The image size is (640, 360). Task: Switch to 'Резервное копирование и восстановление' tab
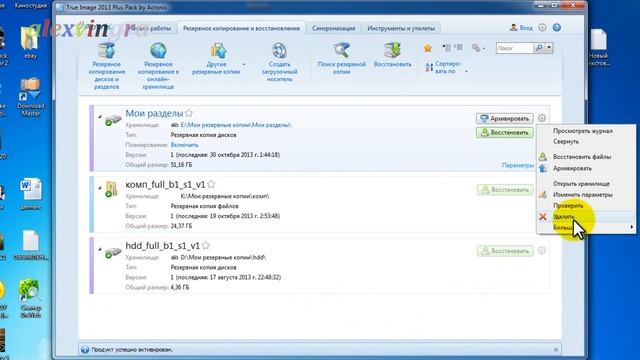tap(241, 28)
